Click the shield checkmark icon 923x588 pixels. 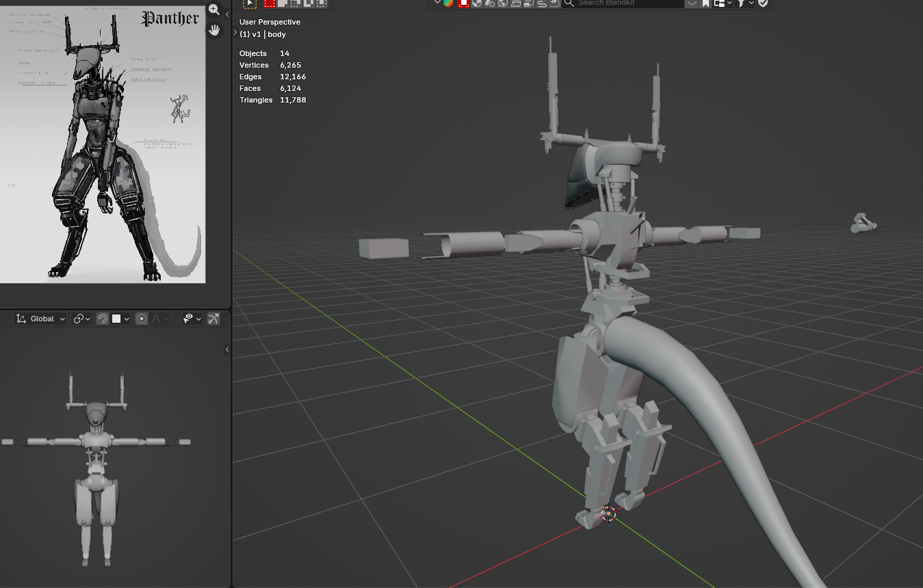tap(763, 3)
